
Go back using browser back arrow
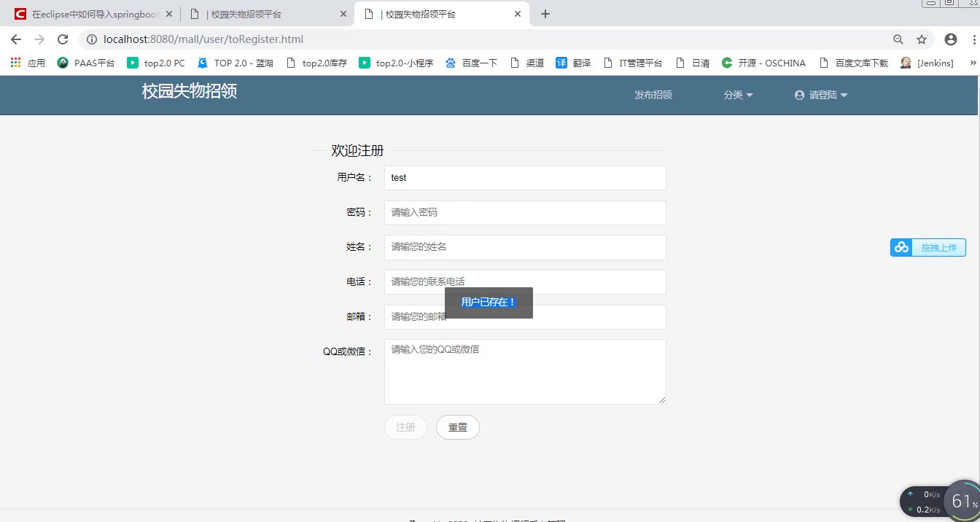tap(16, 39)
